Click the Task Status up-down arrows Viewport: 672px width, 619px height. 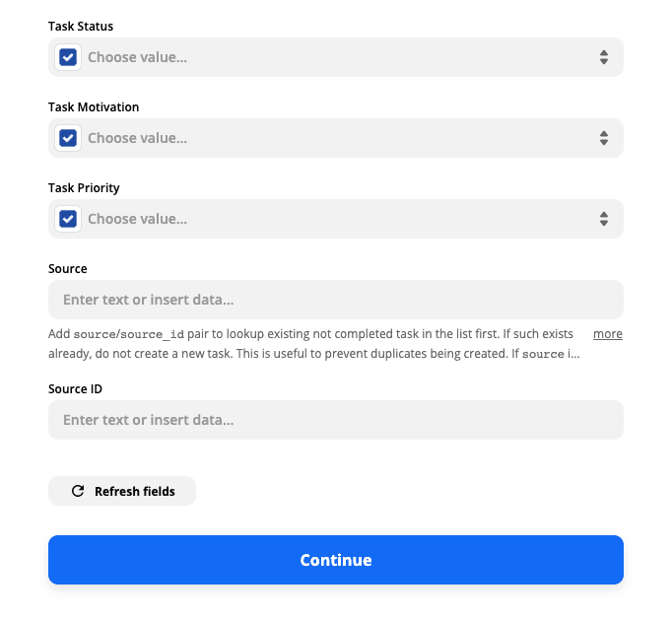604,57
